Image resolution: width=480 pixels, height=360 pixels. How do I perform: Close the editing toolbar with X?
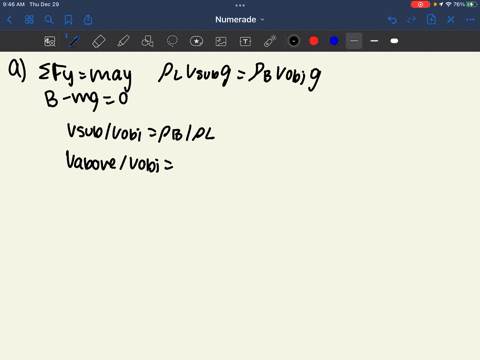pos(451,20)
